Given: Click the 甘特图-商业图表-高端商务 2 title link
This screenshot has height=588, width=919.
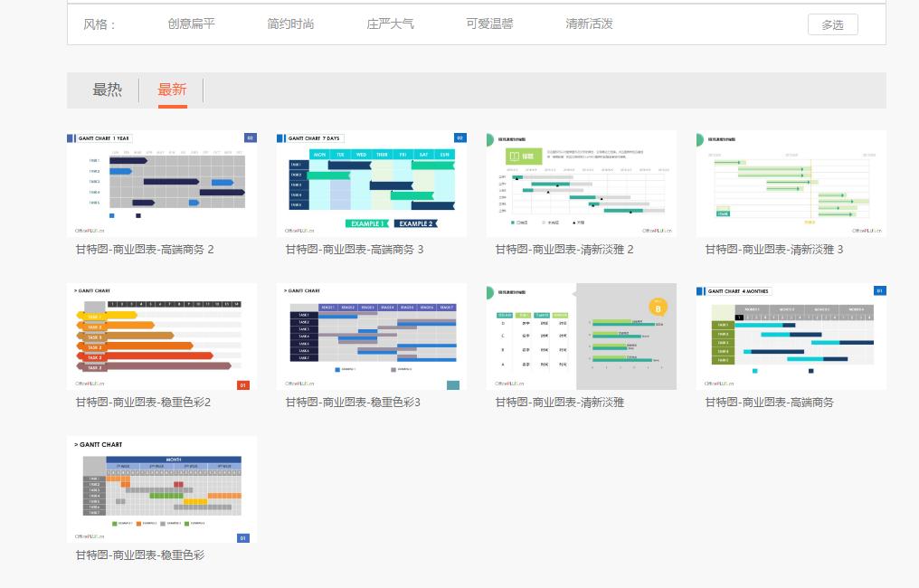Looking at the screenshot, I should click(161, 248).
